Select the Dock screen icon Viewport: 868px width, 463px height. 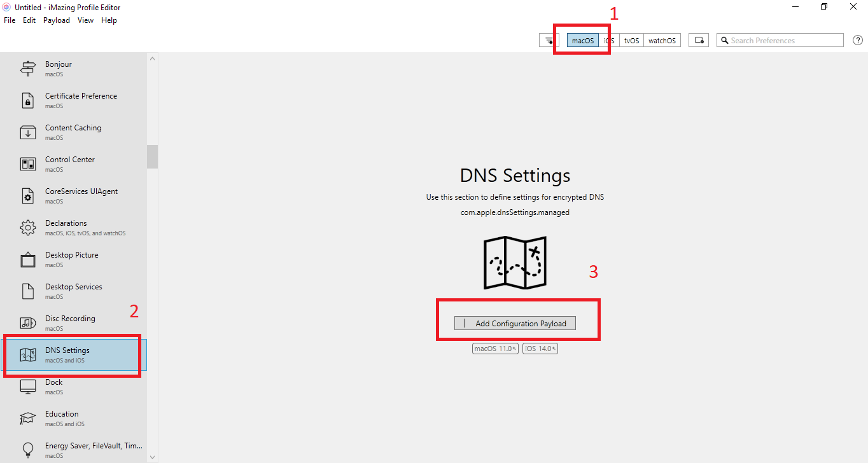click(28, 387)
